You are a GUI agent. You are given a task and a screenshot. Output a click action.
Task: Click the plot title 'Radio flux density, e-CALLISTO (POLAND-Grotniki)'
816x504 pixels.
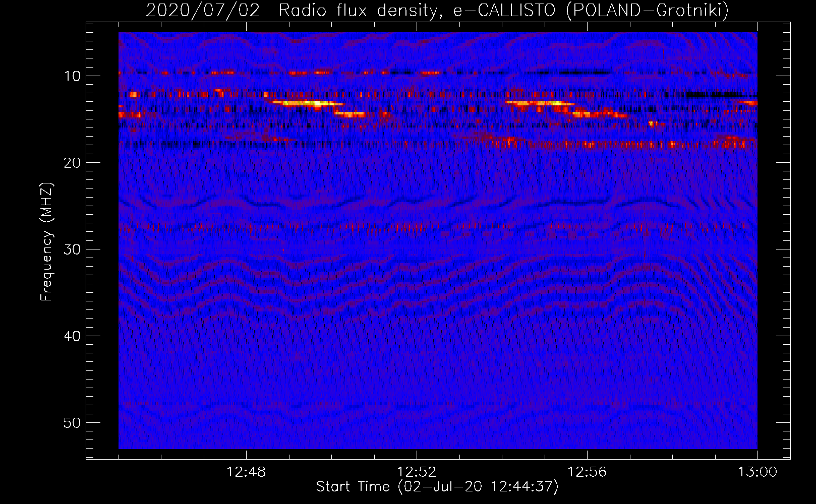pyautogui.click(x=503, y=11)
